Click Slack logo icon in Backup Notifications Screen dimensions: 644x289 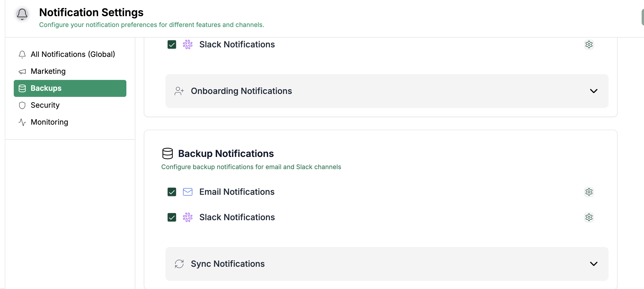188,217
